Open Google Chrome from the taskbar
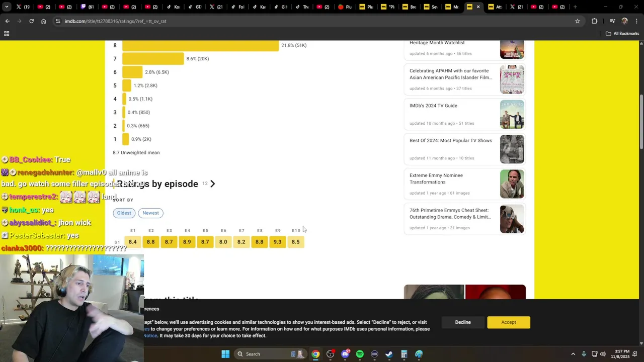Screen dimensions: 644x362 (315, 354)
